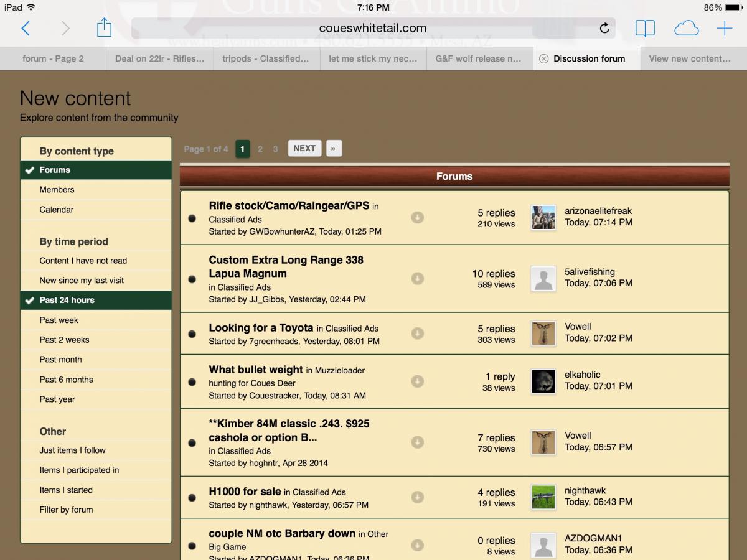Open iCloud Tabs cloud icon
The width and height of the screenshot is (747, 560).
[686, 29]
